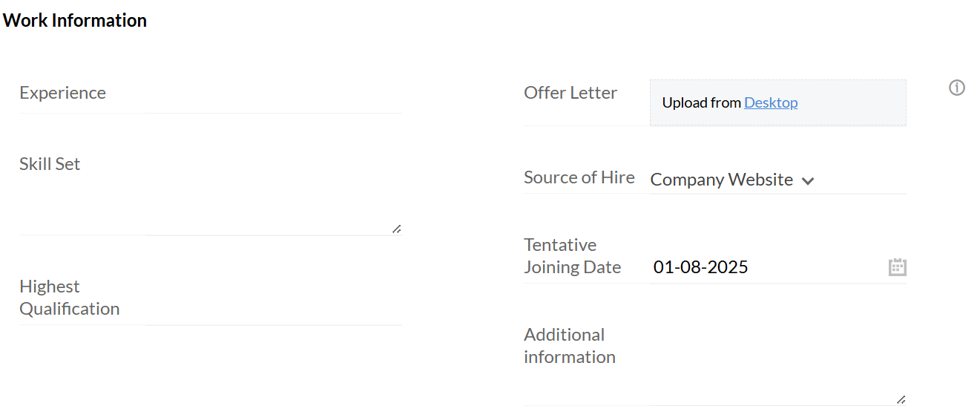Click the Source of Hire label
Viewport: 980px width, 409px height.
pyautogui.click(x=579, y=177)
